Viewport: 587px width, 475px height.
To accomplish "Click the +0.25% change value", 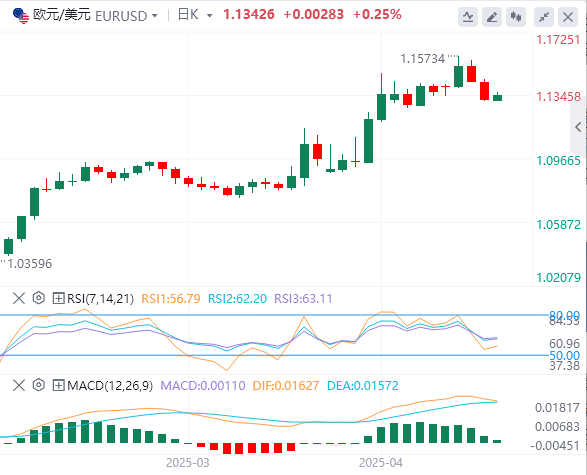I will (x=377, y=15).
